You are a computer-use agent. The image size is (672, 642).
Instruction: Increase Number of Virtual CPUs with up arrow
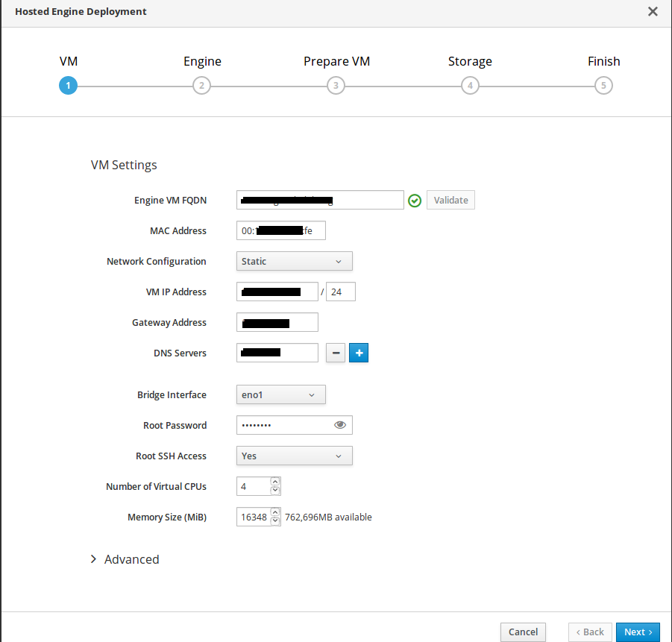(x=275, y=482)
